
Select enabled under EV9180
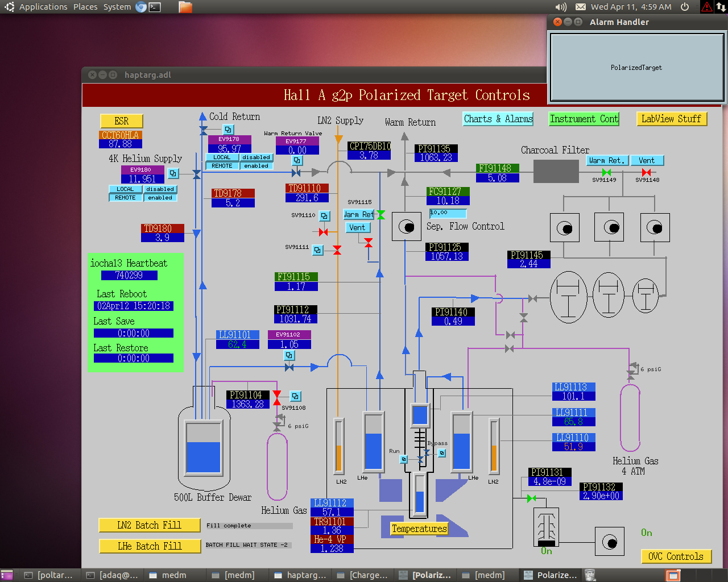tap(160, 198)
